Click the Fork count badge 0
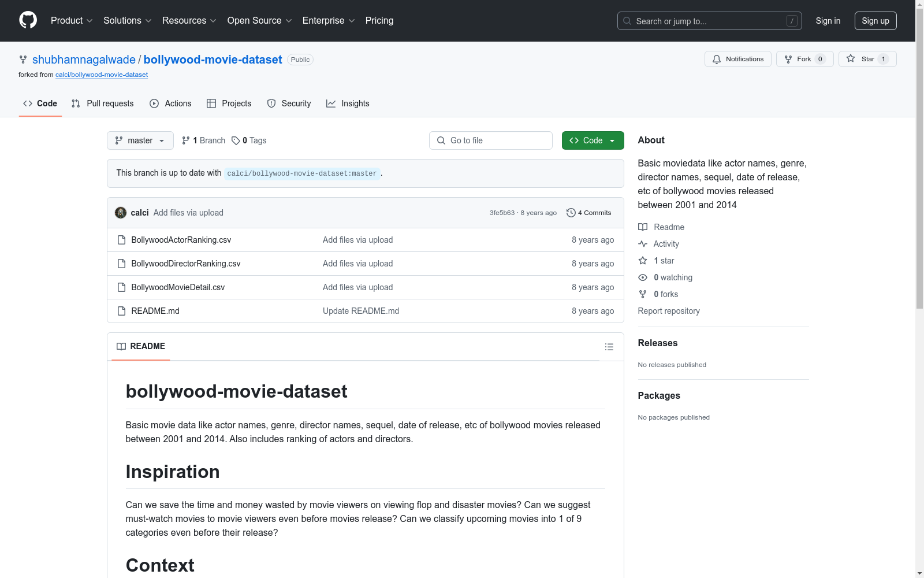The image size is (924, 578). [820, 59]
